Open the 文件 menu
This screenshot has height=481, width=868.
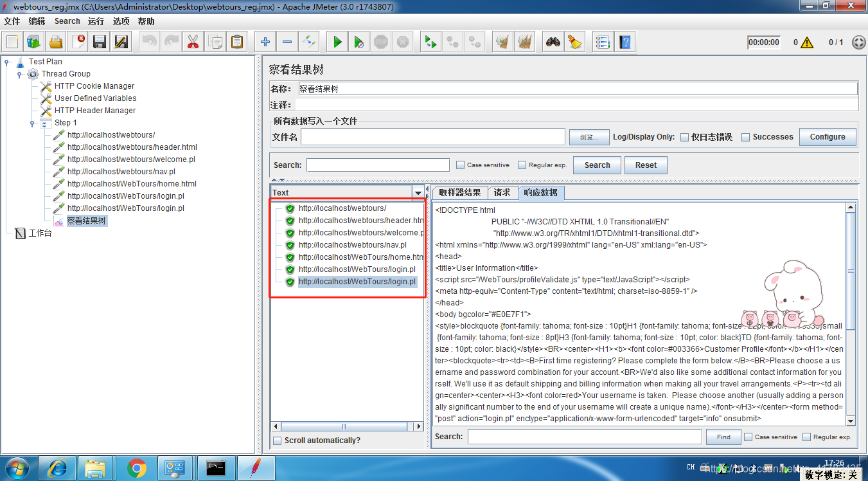12,21
